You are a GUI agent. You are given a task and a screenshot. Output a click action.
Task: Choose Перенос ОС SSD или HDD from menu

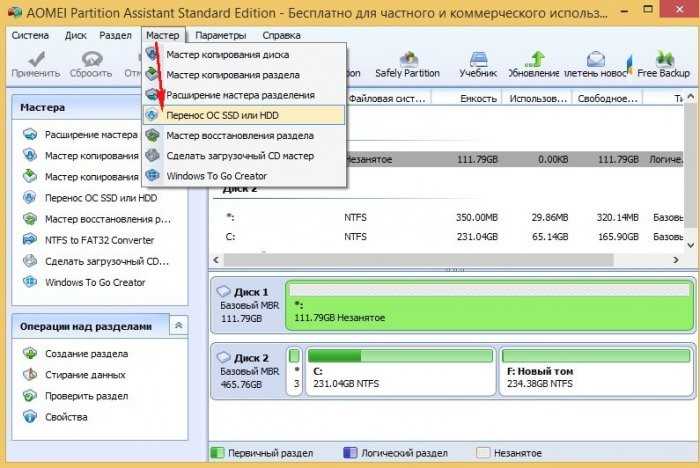pos(244,115)
